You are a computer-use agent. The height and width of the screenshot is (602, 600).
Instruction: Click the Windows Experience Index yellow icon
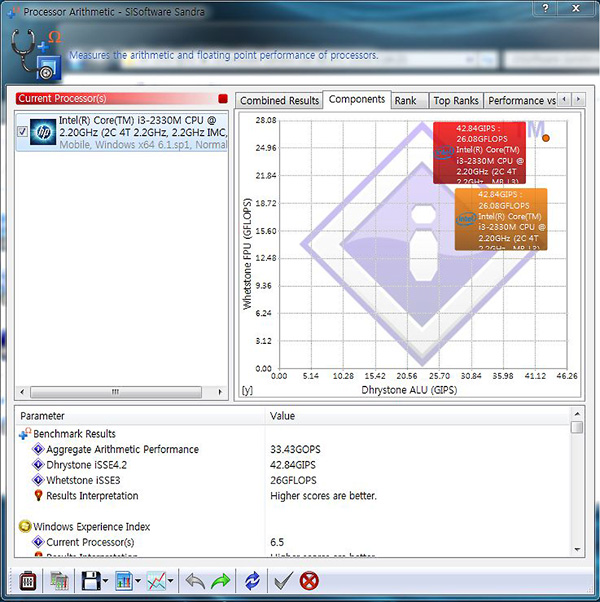(x=25, y=526)
